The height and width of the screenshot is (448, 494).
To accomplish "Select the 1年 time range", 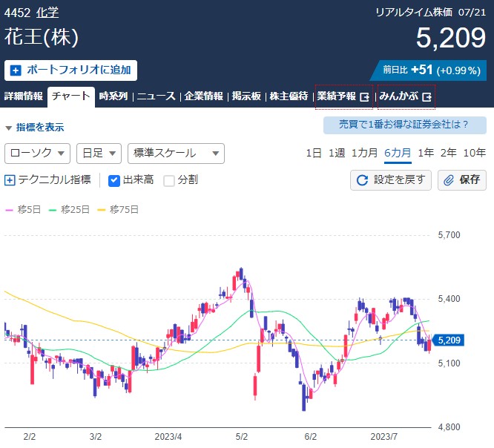I will click(x=426, y=153).
